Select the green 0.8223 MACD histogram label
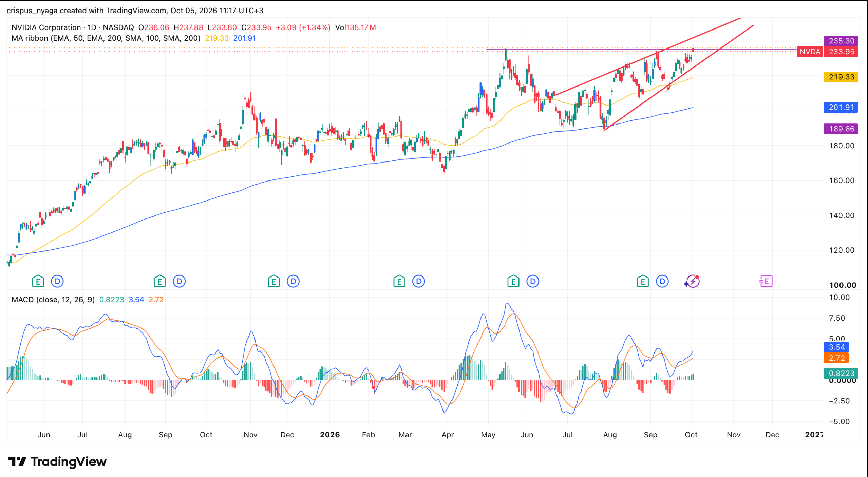The width and height of the screenshot is (868, 477). point(841,373)
